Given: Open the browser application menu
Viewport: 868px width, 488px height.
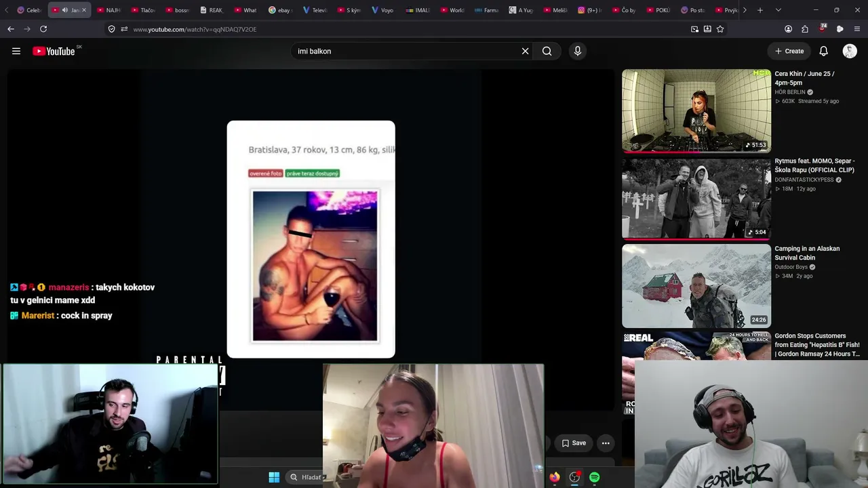Looking at the screenshot, I should 857,29.
